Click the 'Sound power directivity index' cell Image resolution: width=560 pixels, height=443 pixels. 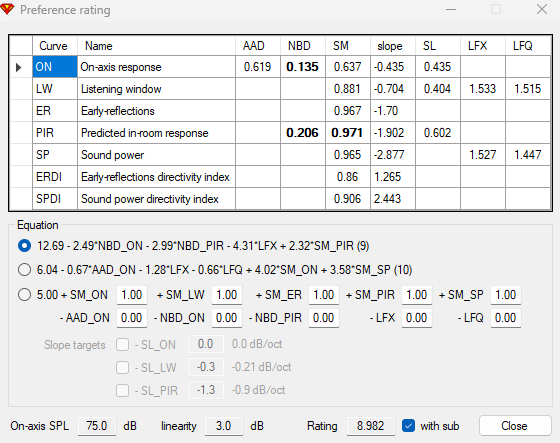[156, 199]
